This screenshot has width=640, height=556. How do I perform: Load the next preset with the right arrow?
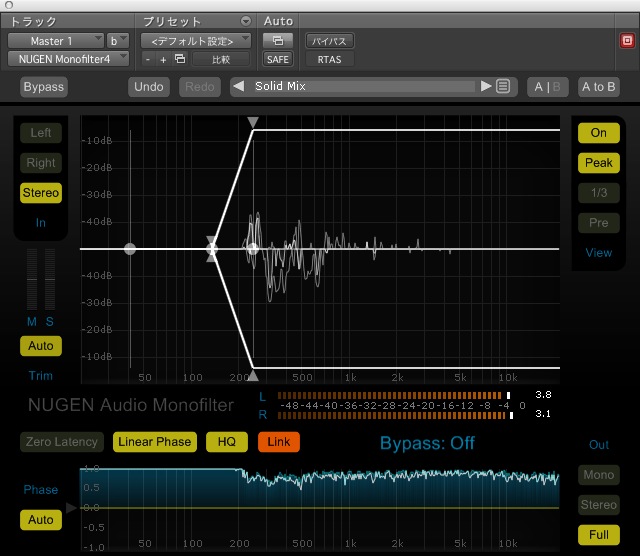[486, 87]
